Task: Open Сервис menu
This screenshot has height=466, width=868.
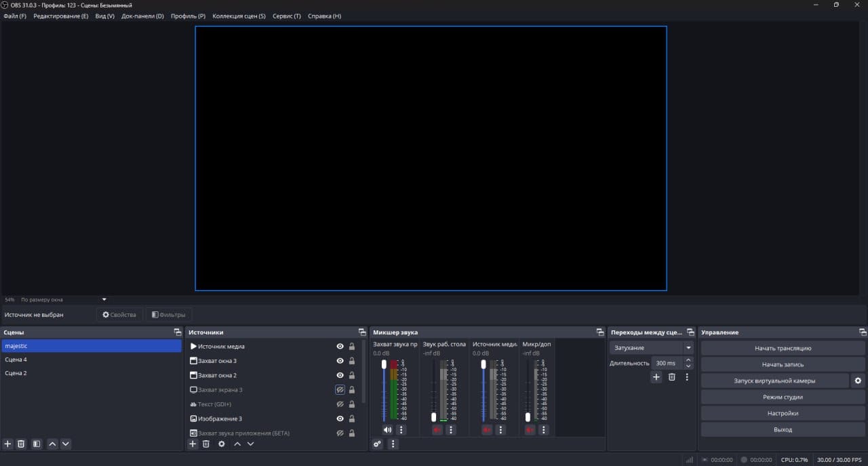Action: pyautogui.click(x=286, y=16)
